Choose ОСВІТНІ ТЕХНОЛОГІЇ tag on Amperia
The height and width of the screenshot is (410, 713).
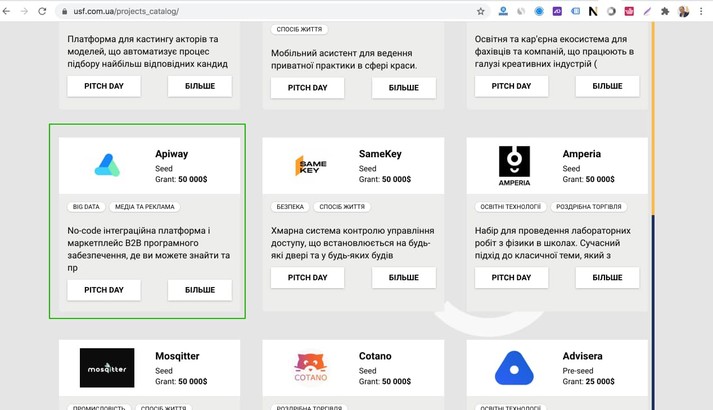[x=509, y=207]
